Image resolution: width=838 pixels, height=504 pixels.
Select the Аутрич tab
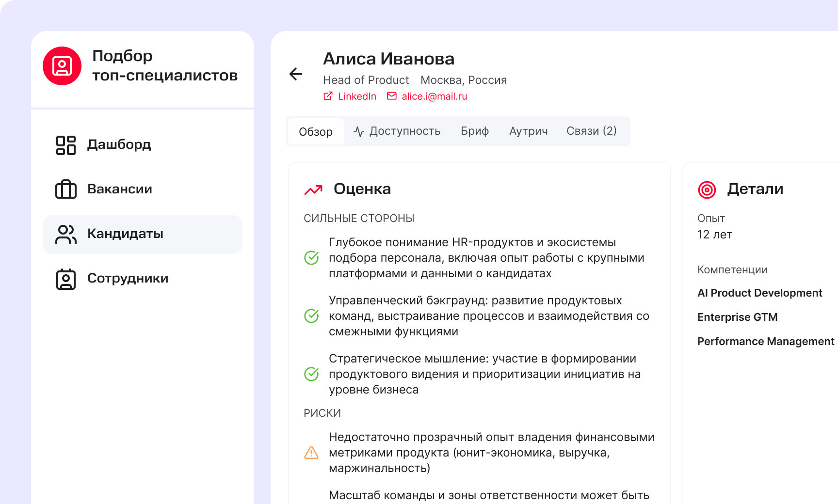coord(528,131)
